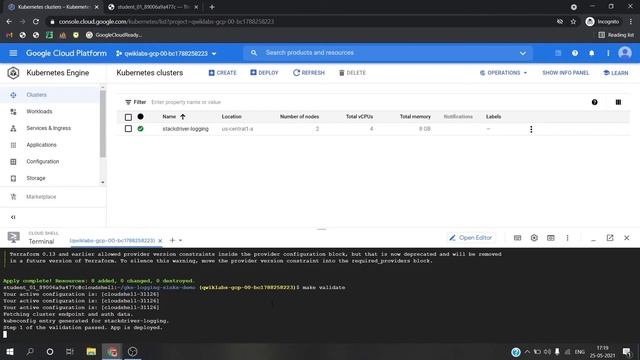This screenshot has width=640, height=360.
Task: Click the Number of nodes column header
Action: point(299,117)
